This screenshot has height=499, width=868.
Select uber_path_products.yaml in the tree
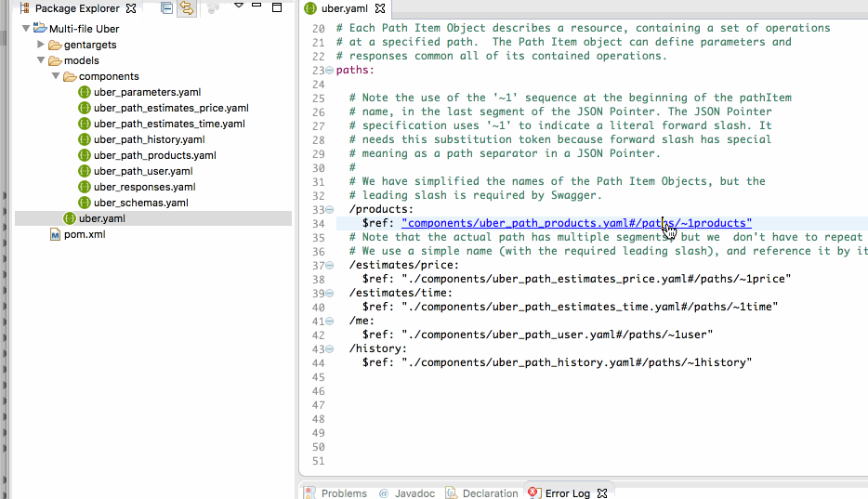(x=155, y=155)
